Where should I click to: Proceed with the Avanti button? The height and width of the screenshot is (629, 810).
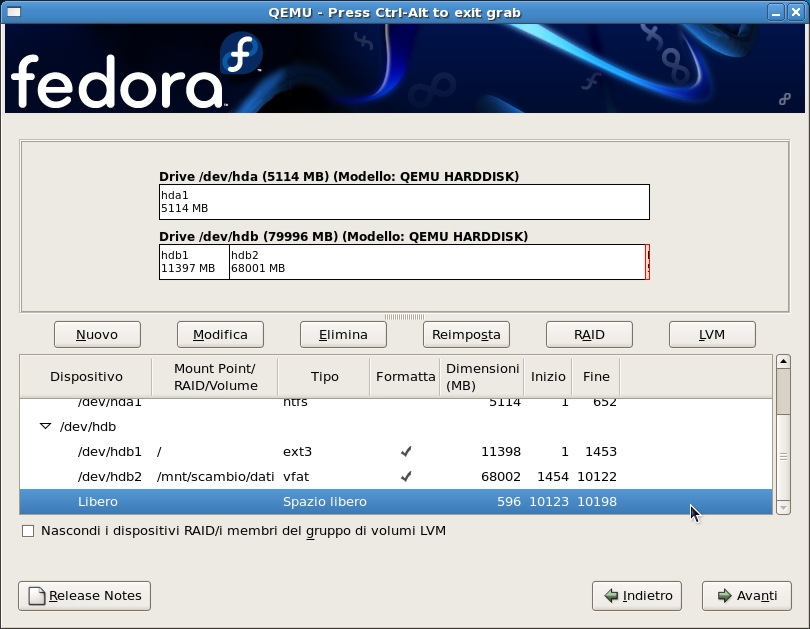[746, 596]
